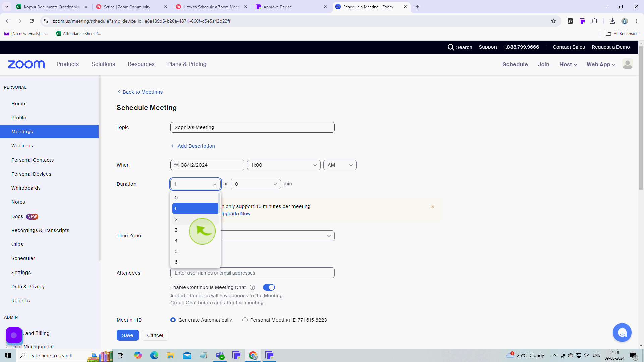Open Windows Start menu
This screenshot has height=362, width=644.
click(8, 355)
